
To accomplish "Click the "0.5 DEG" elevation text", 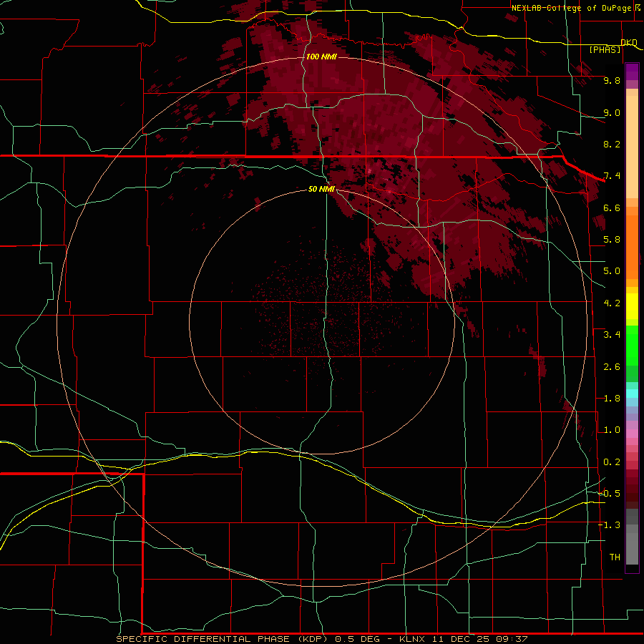I will click(x=359, y=639).
